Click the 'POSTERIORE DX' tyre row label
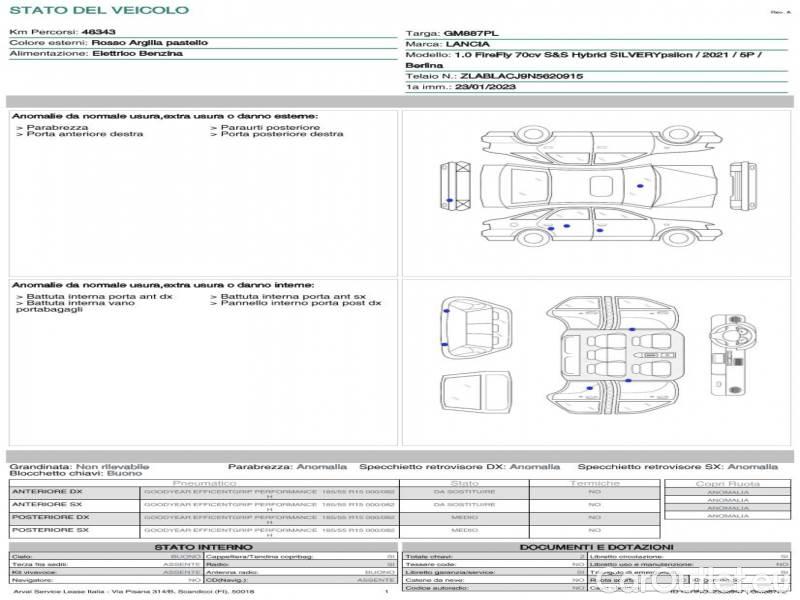Viewport: 800px width, 600px height. pos(51,517)
